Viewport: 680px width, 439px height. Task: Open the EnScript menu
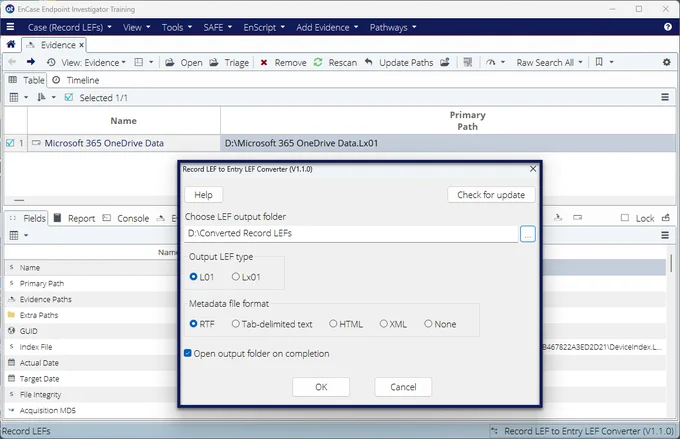264,27
